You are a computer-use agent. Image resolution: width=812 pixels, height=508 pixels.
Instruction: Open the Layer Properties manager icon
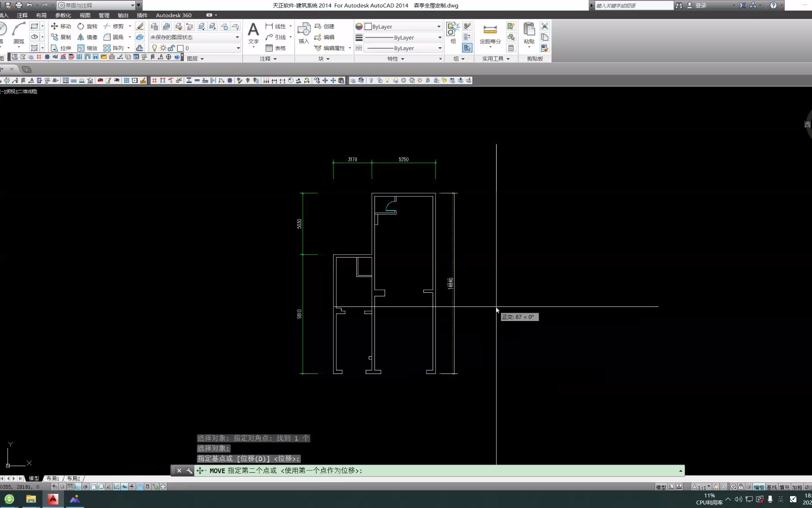154,26
